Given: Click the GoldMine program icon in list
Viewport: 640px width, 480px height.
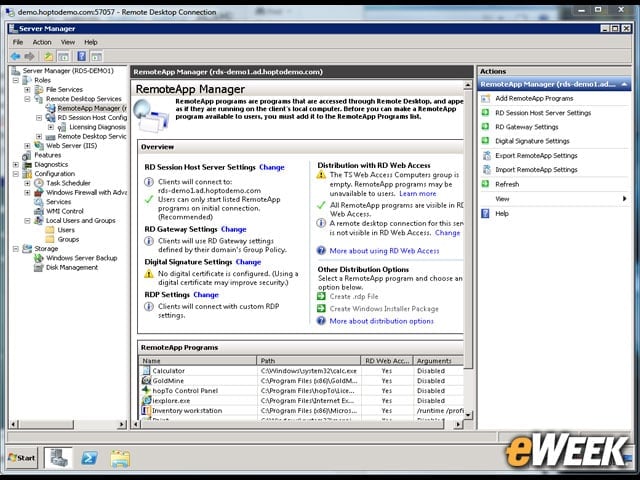Looking at the screenshot, I should (146, 380).
